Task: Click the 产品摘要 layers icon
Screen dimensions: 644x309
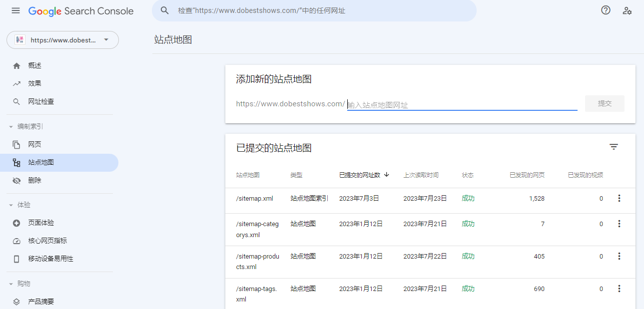Action: click(x=16, y=302)
